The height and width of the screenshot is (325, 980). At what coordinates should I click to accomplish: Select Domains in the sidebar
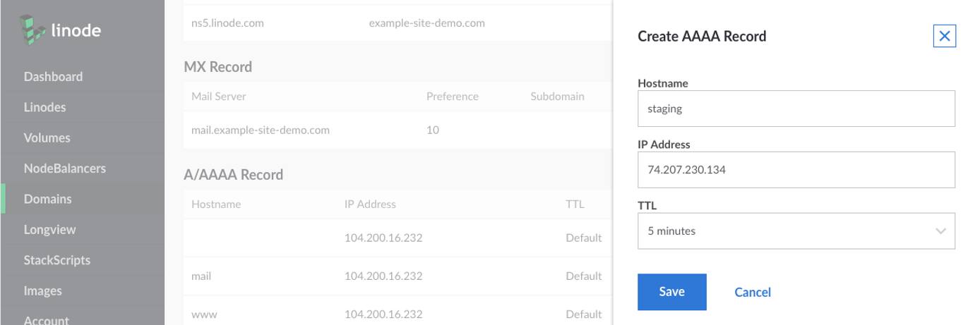tap(47, 200)
